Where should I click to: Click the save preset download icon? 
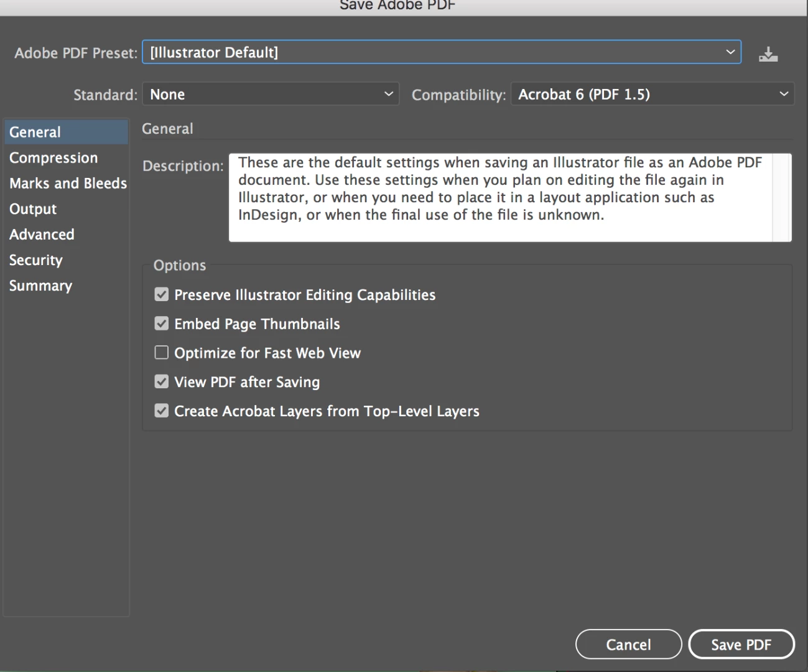tap(768, 54)
